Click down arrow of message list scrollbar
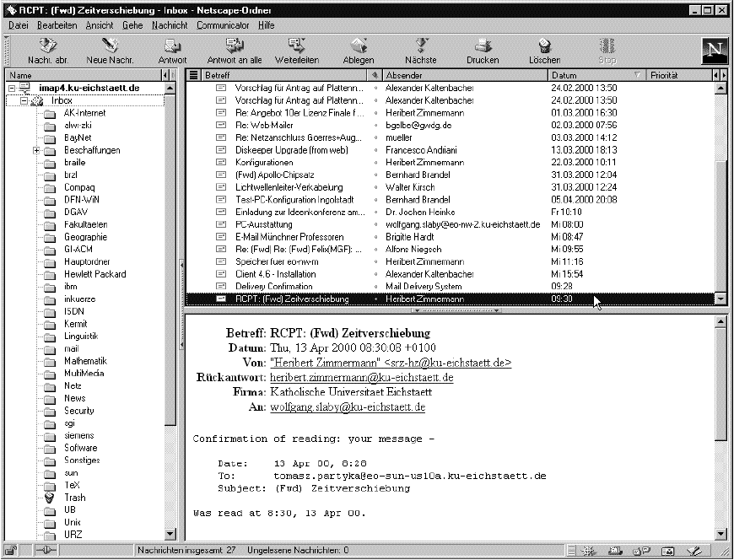 [721, 299]
